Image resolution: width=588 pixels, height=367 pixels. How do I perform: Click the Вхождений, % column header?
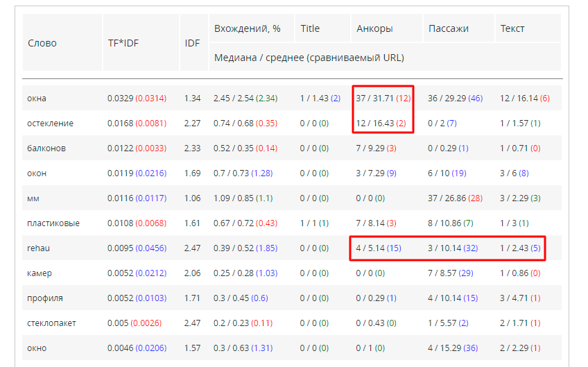252,28
